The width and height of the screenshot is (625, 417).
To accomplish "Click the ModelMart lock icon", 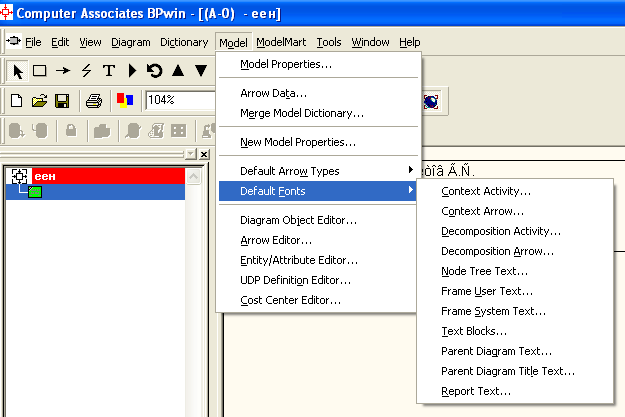I will pos(71,130).
